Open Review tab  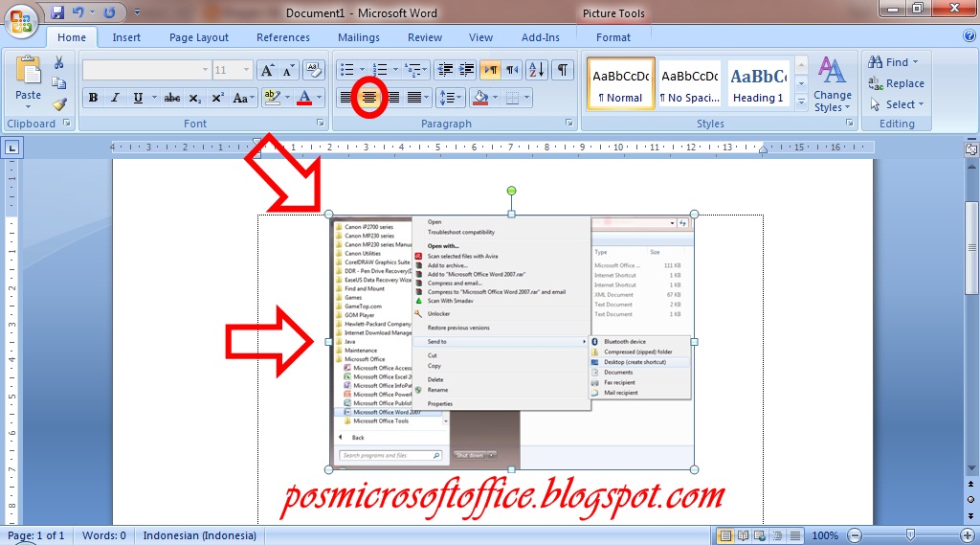coord(425,37)
